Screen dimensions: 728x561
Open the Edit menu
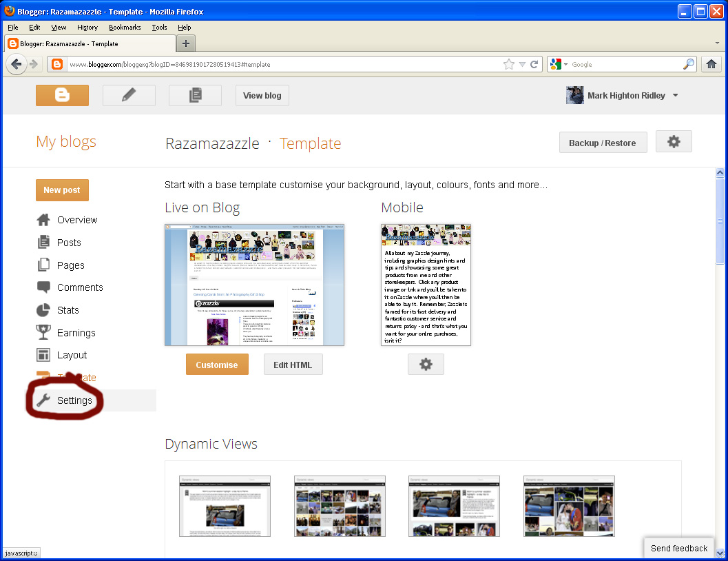tap(34, 28)
